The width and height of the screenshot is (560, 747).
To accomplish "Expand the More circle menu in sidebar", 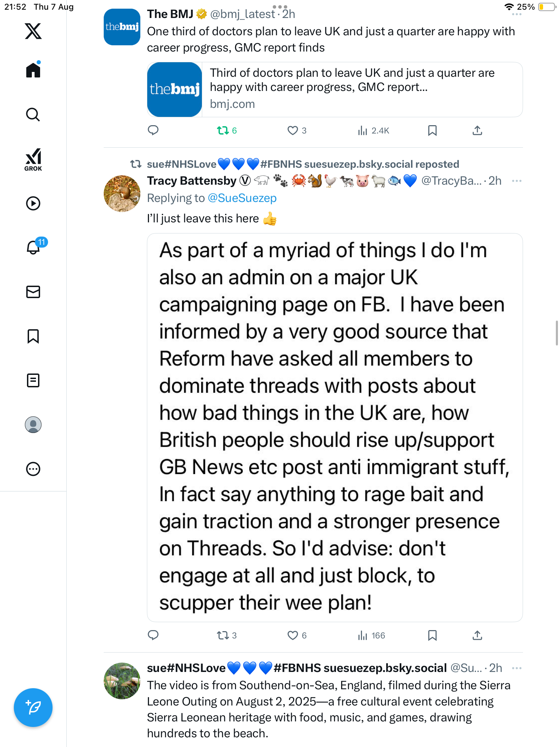I will [33, 469].
